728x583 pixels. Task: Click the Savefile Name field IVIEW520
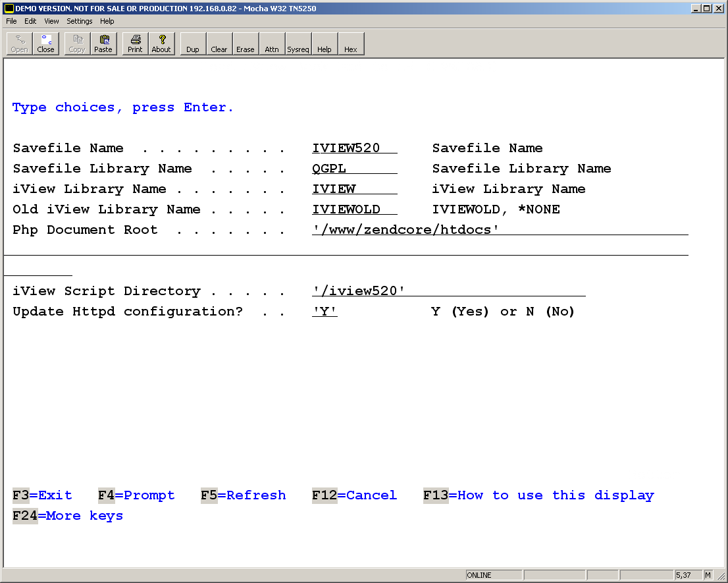(x=354, y=148)
